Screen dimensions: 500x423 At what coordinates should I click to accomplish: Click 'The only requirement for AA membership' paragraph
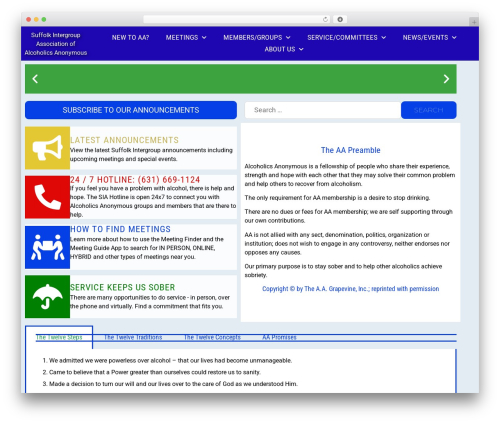tap(337, 198)
